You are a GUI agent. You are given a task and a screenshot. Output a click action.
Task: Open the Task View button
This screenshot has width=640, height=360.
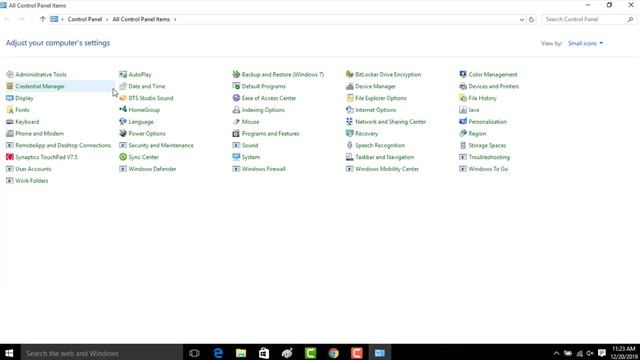point(194,353)
